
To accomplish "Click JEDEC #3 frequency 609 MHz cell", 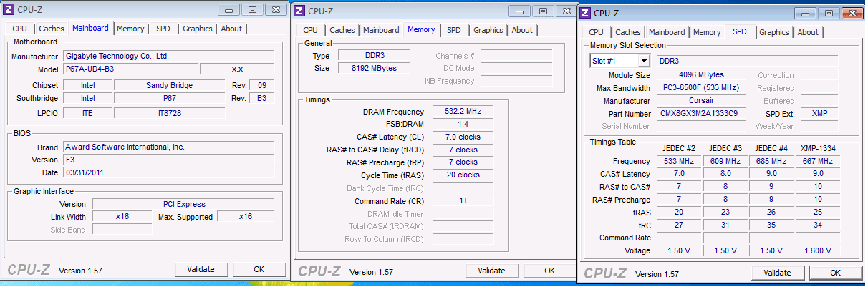I will click(x=725, y=161).
